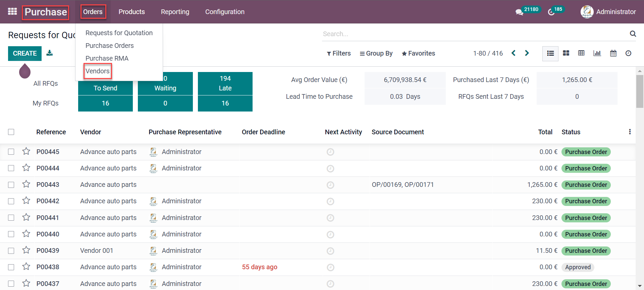Open the discuss messages icon showing 21180
644x290 pixels.
coord(519,12)
